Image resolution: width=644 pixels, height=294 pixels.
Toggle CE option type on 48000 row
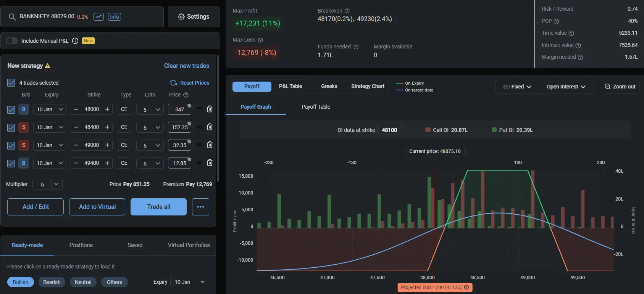coord(124,109)
